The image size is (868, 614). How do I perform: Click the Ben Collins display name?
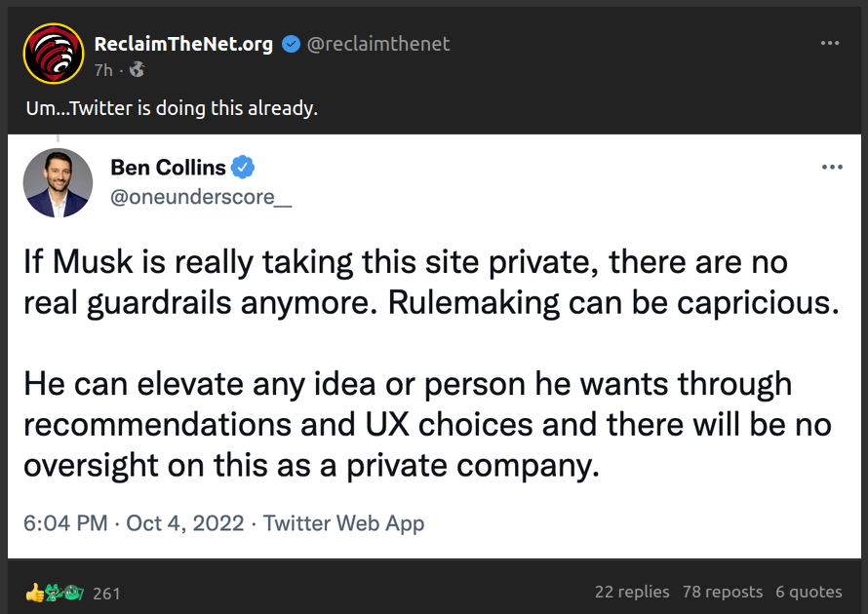tap(168, 168)
